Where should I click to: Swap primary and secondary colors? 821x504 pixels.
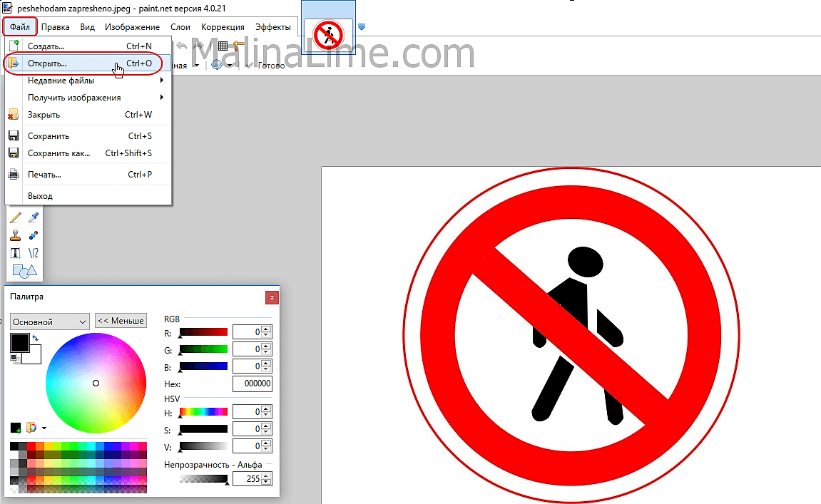pyautogui.click(x=36, y=338)
